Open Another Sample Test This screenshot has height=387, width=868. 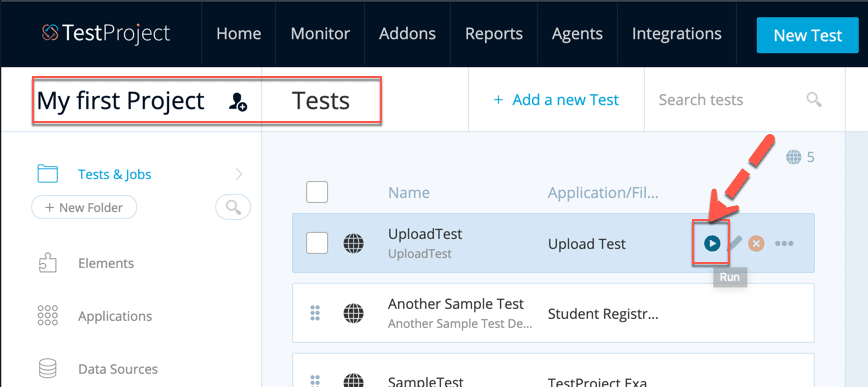point(456,304)
